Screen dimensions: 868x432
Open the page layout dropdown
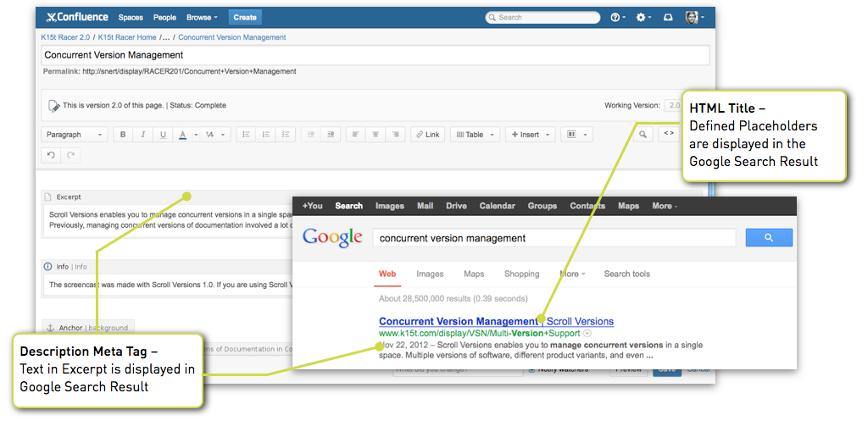pyautogui.click(x=576, y=135)
